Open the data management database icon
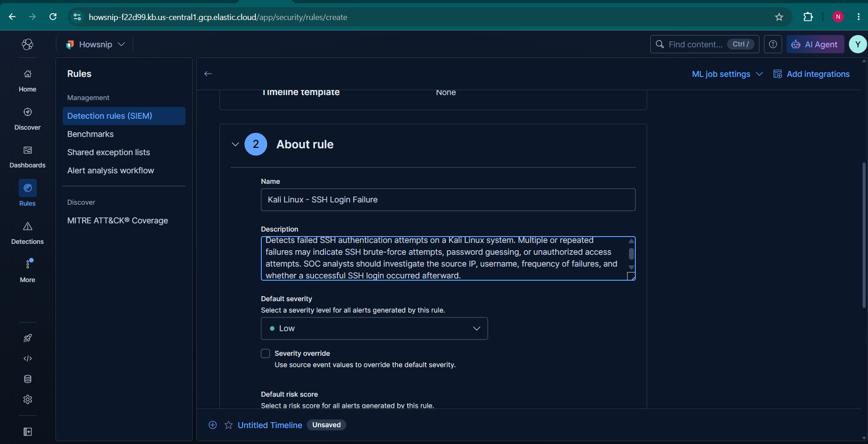The height and width of the screenshot is (444, 868). pos(28,379)
